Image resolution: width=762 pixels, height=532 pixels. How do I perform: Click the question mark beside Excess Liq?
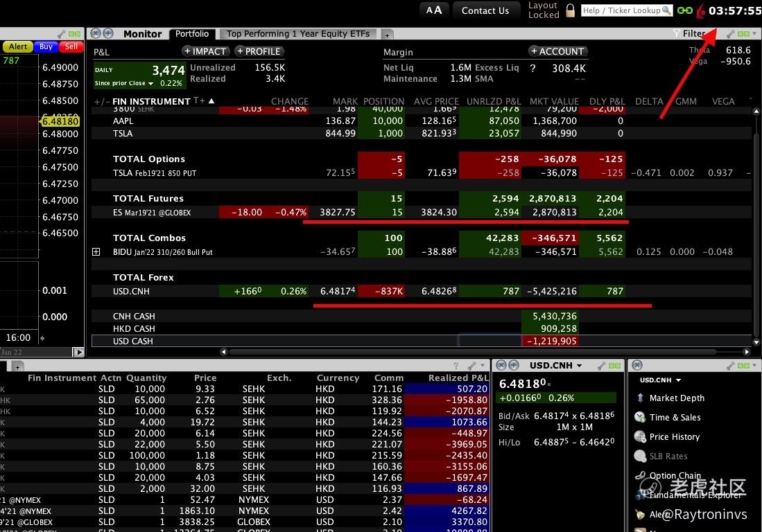(x=532, y=69)
